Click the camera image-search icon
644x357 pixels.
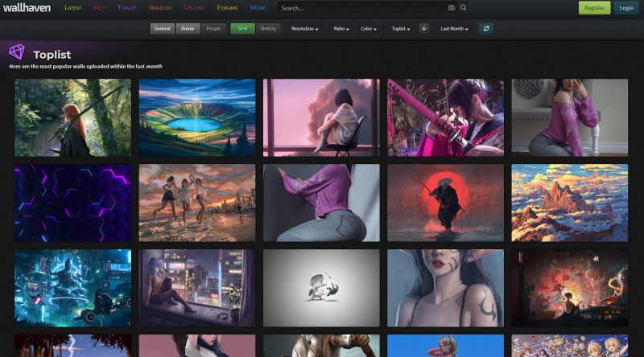451,8
